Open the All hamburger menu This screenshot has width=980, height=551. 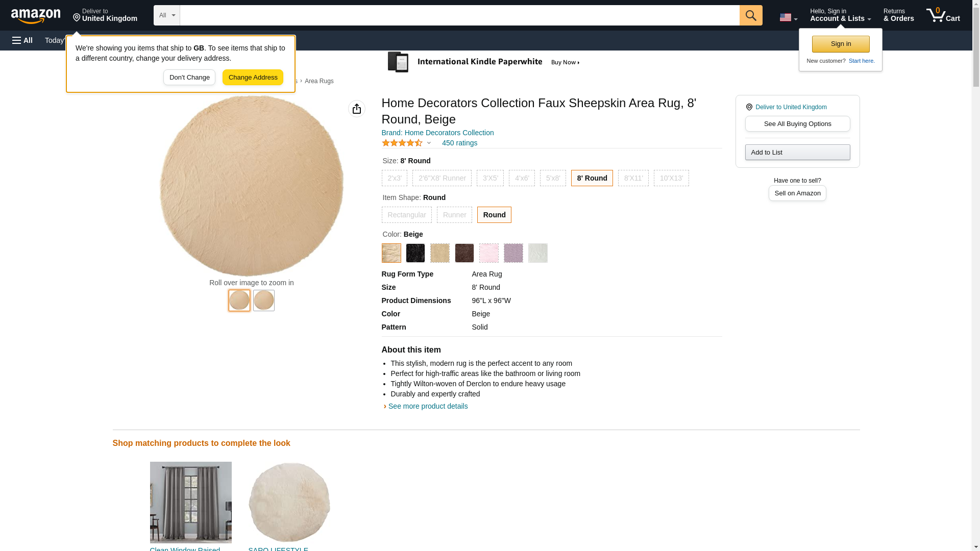(22, 40)
